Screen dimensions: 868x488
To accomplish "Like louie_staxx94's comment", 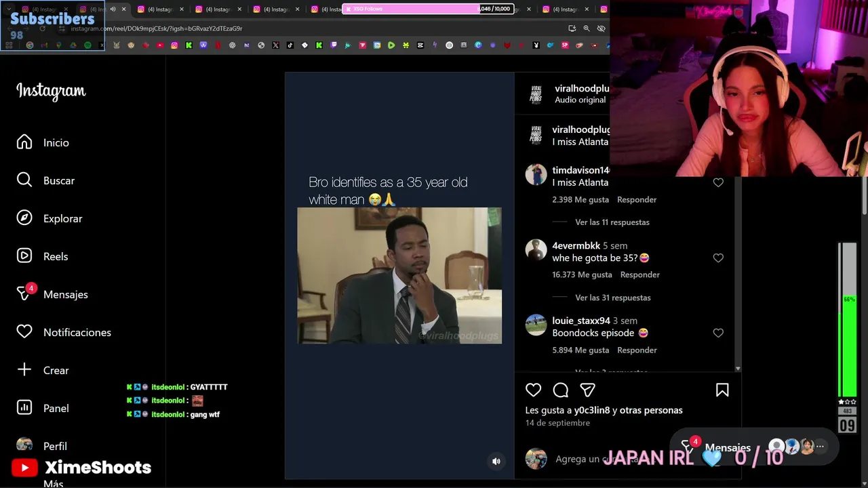I will (718, 333).
